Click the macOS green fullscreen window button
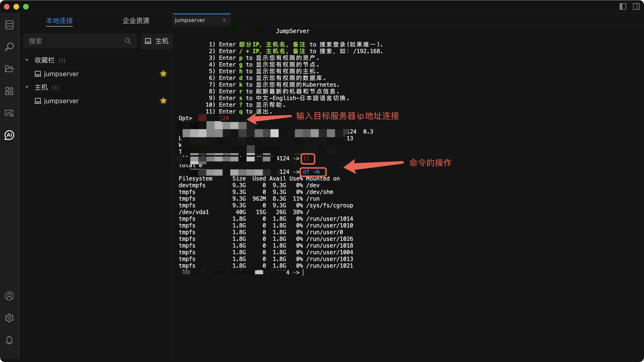644x362 pixels. click(x=26, y=7)
